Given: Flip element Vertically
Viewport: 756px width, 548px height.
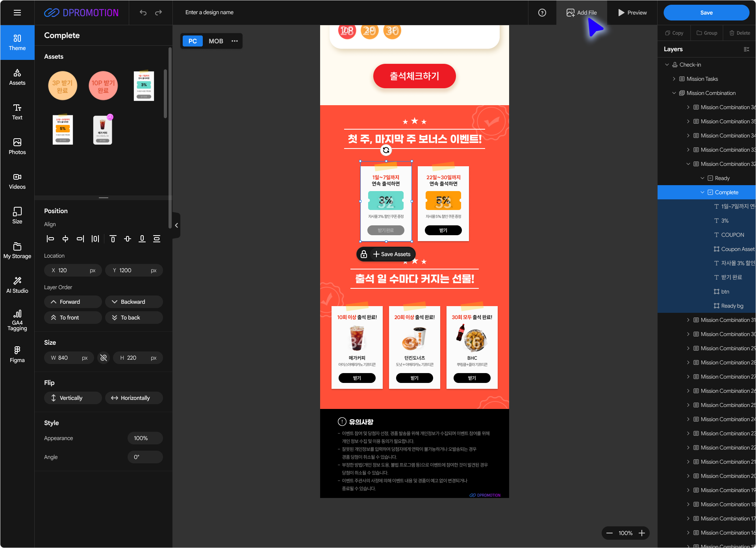Looking at the screenshot, I should tap(73, 398).
